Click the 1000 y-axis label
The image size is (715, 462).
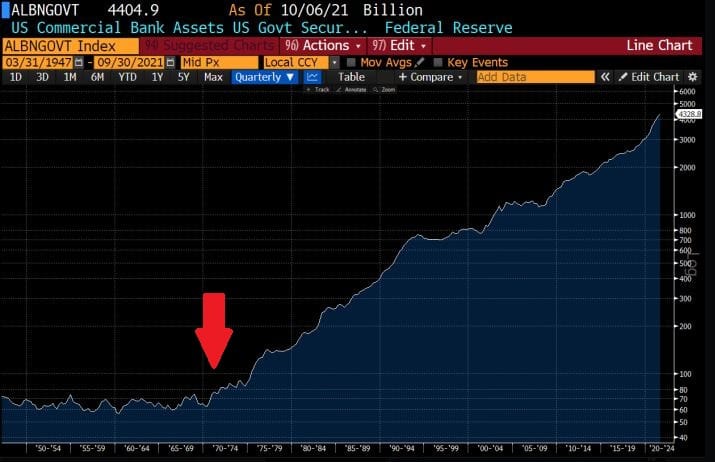688,215
